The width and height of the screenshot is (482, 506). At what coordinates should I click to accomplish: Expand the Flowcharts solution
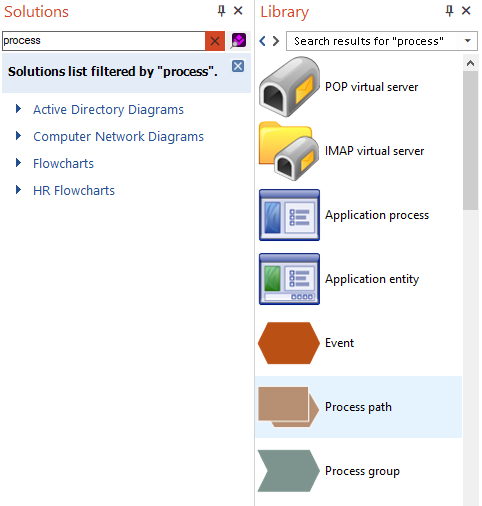(x=19, y=163)
